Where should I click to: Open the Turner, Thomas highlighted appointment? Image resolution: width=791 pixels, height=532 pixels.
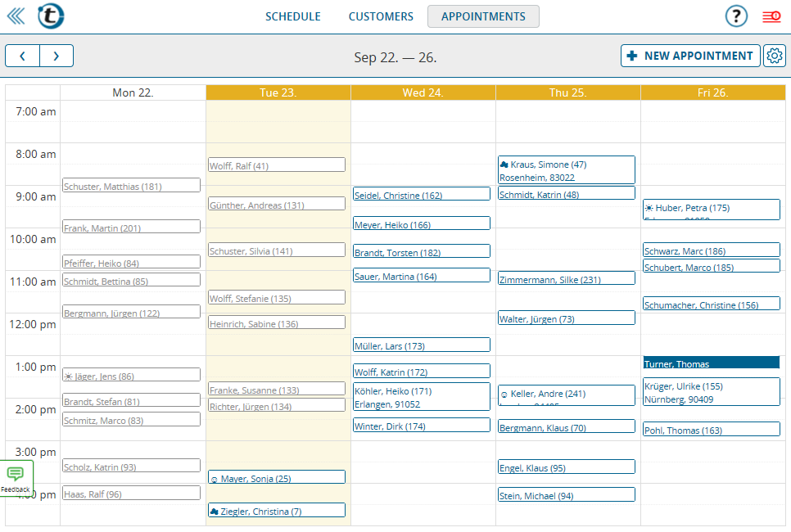[712, 363]
